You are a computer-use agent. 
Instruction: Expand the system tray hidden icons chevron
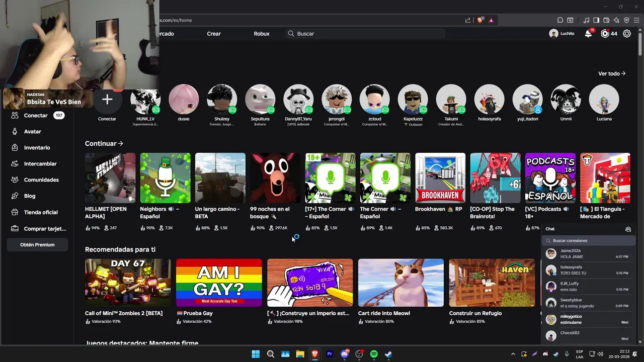[x=513, y=354]
